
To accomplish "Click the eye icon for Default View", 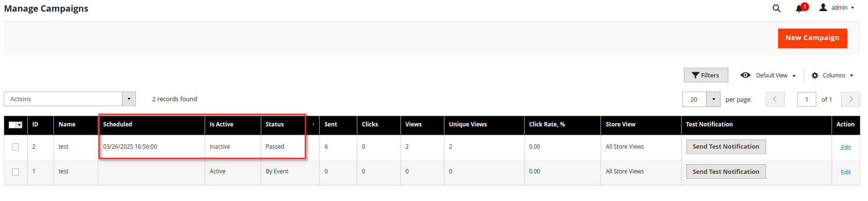I will coord(745,75).
